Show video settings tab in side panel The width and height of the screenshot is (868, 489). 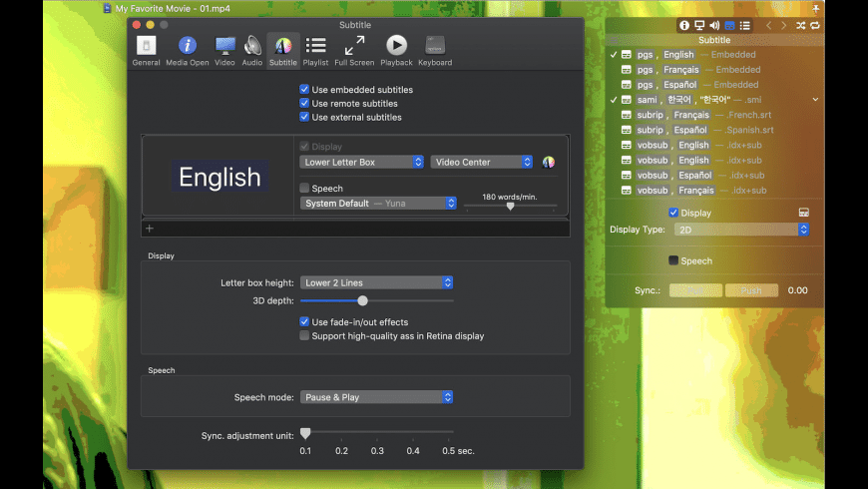[x=699, y=26]
